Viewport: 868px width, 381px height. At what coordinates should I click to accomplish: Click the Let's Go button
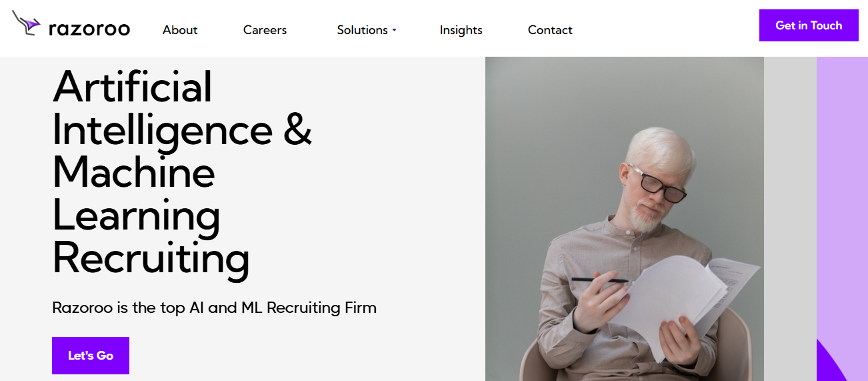(91, 356)
